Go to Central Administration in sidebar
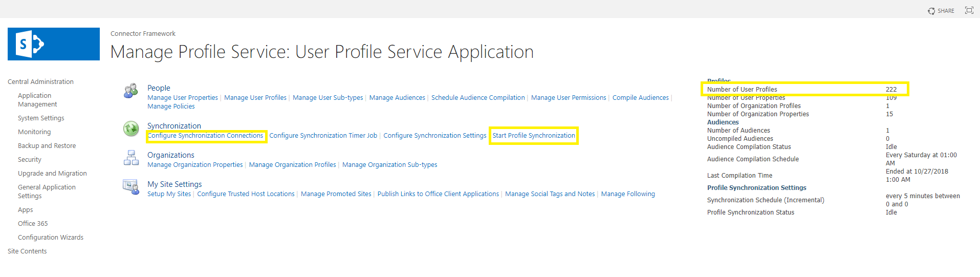Viewport: 980px width, 277px height. click(40, 82)
